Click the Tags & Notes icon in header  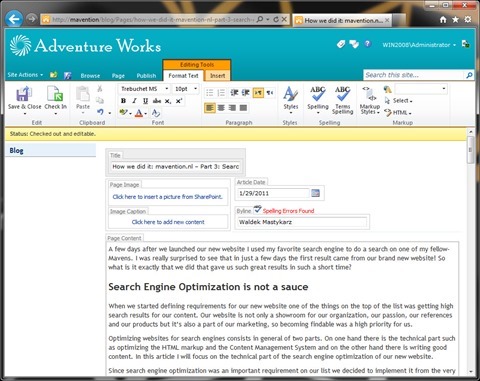tap(354, 44)
